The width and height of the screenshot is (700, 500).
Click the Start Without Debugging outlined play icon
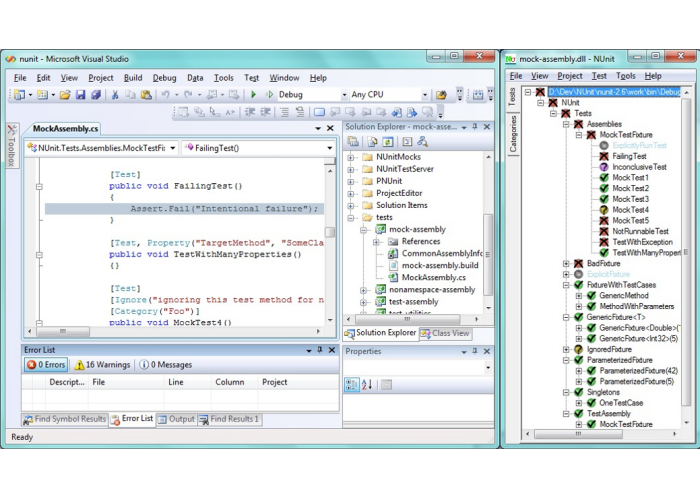[x=269, y=95]
